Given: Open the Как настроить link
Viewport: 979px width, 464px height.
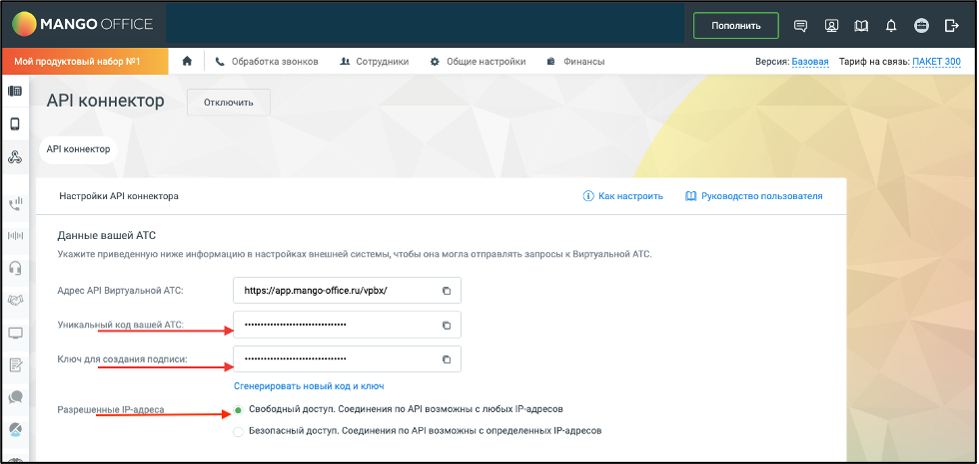Looking at the screenshot, I should [622, 196].
